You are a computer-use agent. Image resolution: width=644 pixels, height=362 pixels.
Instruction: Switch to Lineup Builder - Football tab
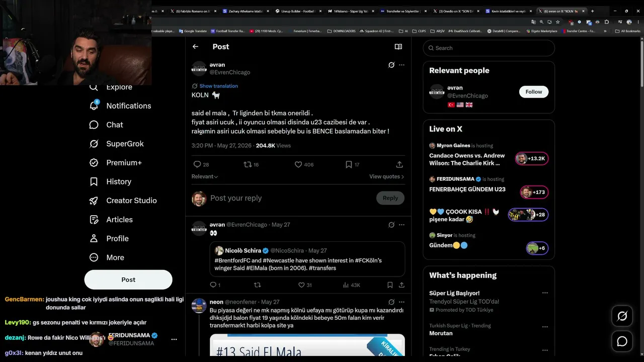pyautogui.click(x=297, y=11)
